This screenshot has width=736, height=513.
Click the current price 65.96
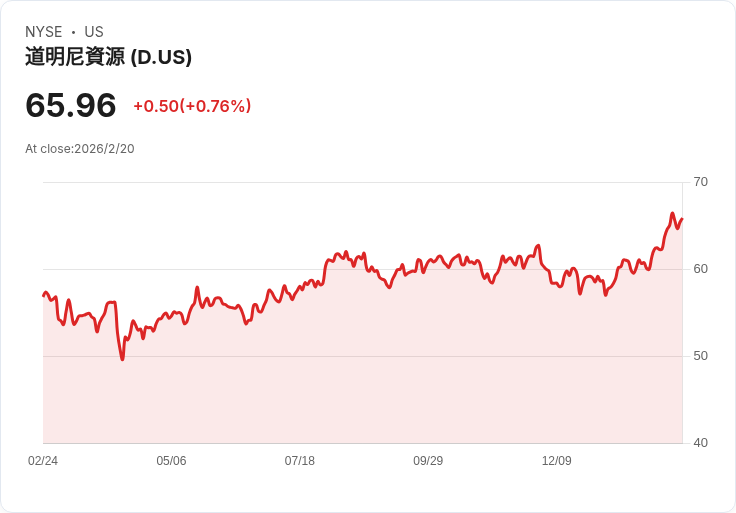(x=70, y=105)
